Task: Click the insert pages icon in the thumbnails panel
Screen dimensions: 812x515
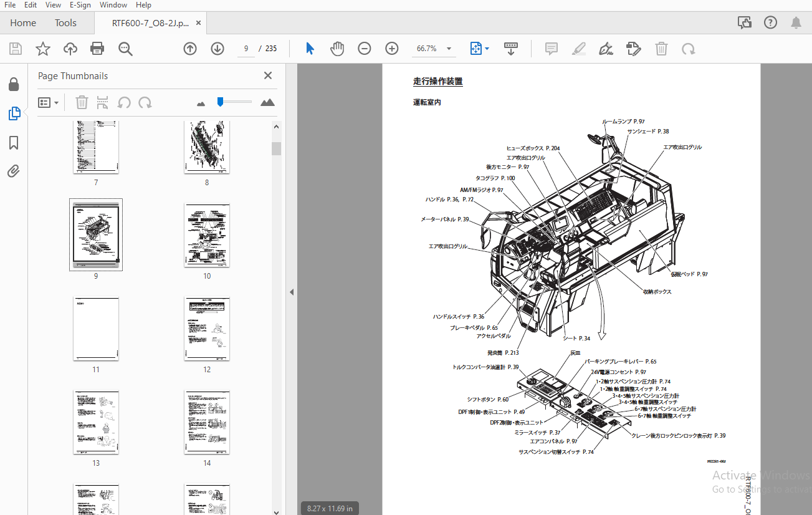Action: coord(103,102)
